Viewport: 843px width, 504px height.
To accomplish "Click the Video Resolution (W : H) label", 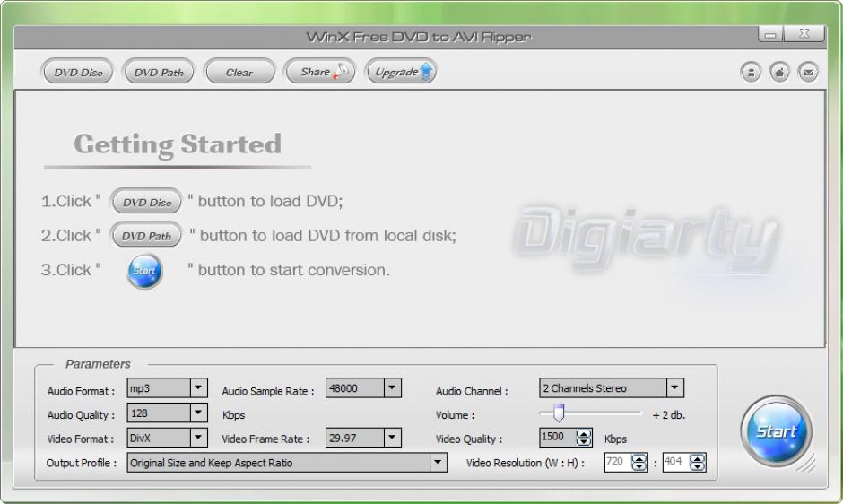I will [526, 463].
